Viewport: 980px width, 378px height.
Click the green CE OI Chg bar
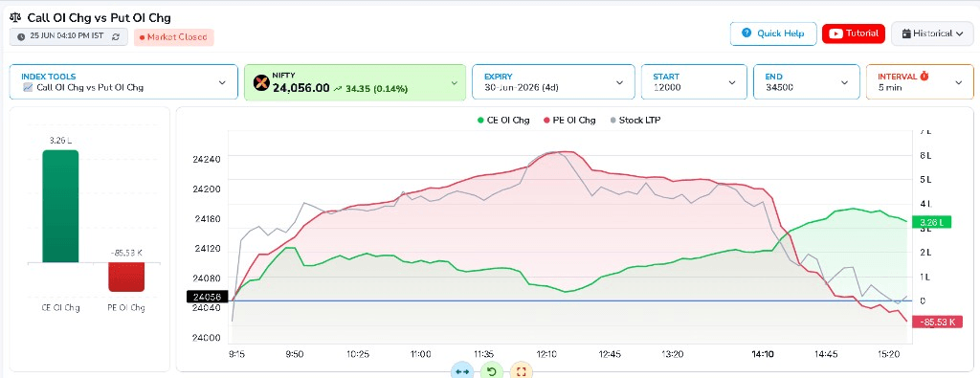pos(60,206)
